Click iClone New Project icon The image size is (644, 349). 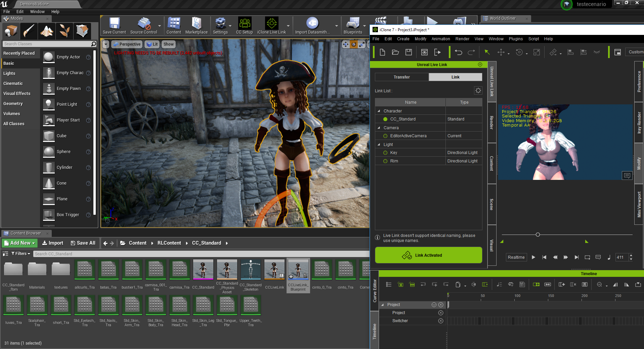tap(382, 52)
